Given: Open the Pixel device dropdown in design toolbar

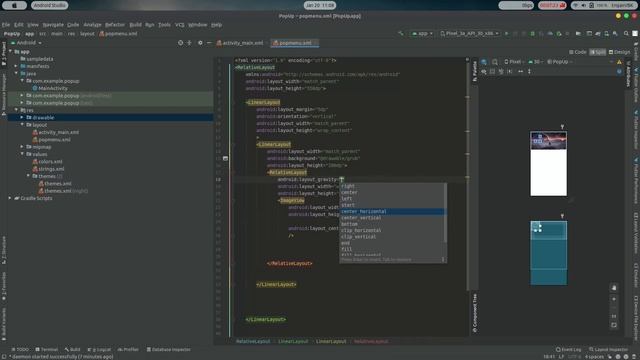Looking at the screenshot, I should coord(514,62).
